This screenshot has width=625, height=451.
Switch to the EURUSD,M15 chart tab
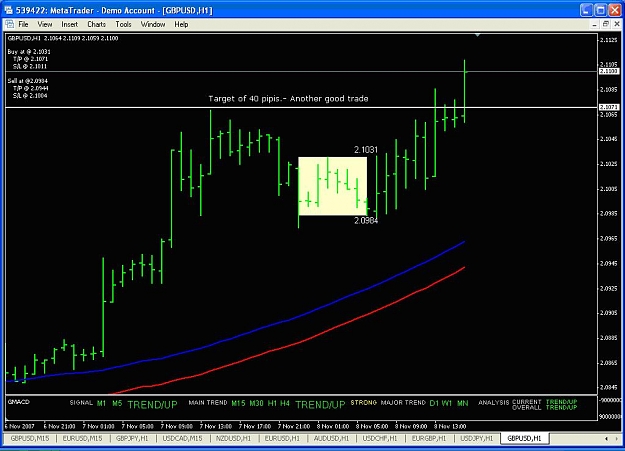click(82, 438)
